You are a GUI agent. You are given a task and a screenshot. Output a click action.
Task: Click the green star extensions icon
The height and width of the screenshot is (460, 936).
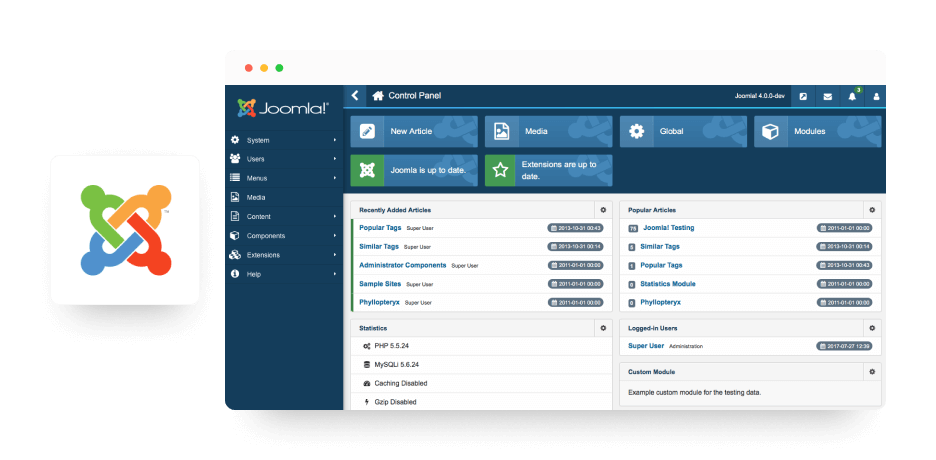pos(501,171)
